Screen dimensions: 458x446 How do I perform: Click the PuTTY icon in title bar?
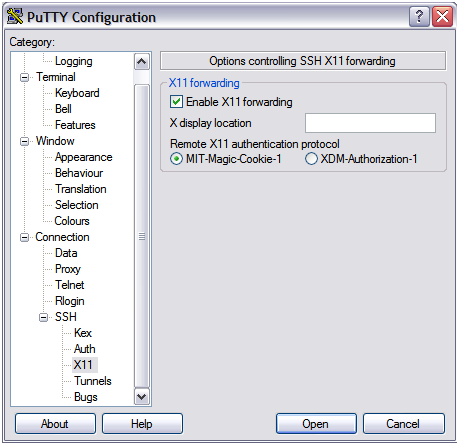15,16
